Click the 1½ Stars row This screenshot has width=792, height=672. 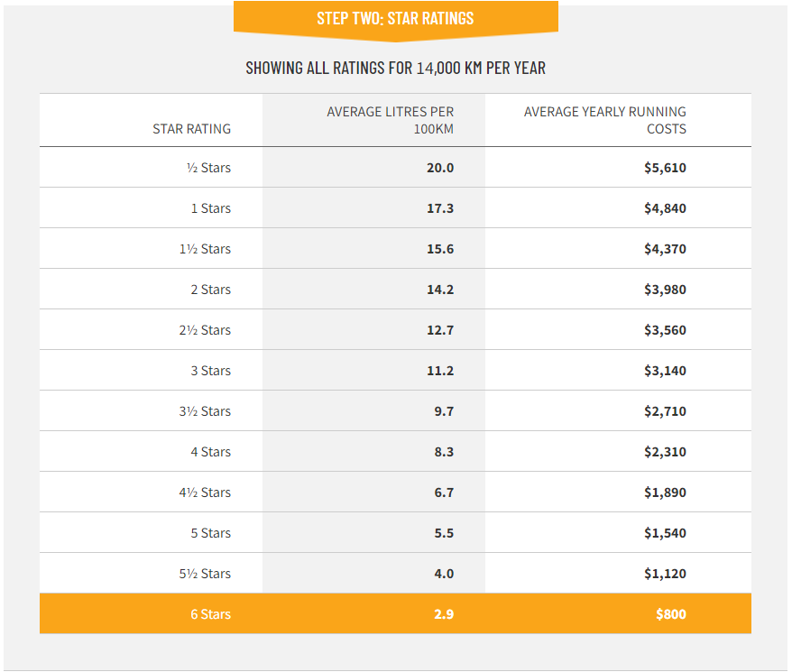pyautogui.click(x=395, y=248)
